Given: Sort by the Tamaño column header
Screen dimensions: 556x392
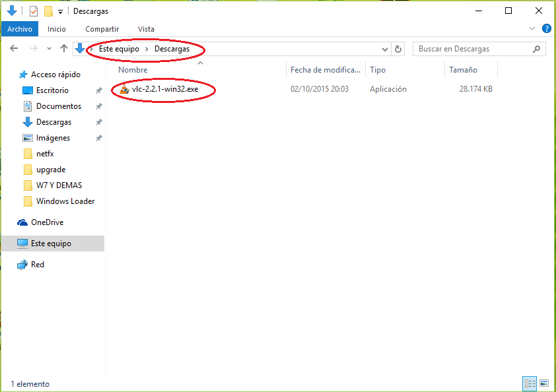Looking at the screenshot, I should tap(463, 70).
